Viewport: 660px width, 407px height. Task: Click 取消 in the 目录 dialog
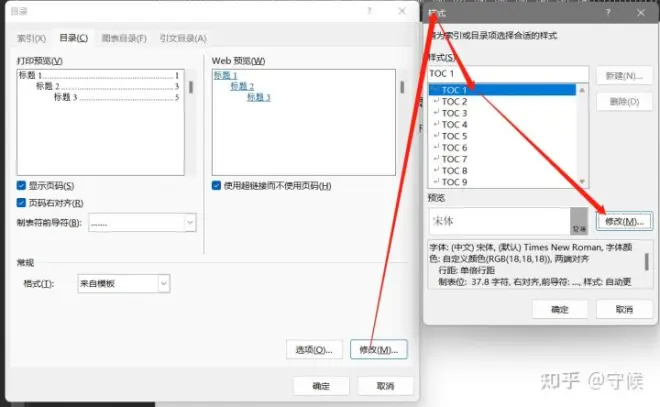(x=385, y=386)
